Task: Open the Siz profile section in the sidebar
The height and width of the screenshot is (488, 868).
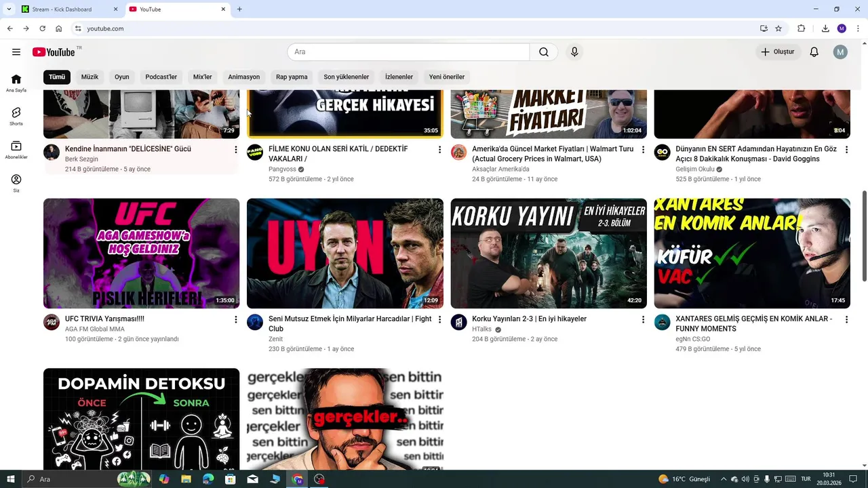Action: pyautogui.click(x=16, y=183)
